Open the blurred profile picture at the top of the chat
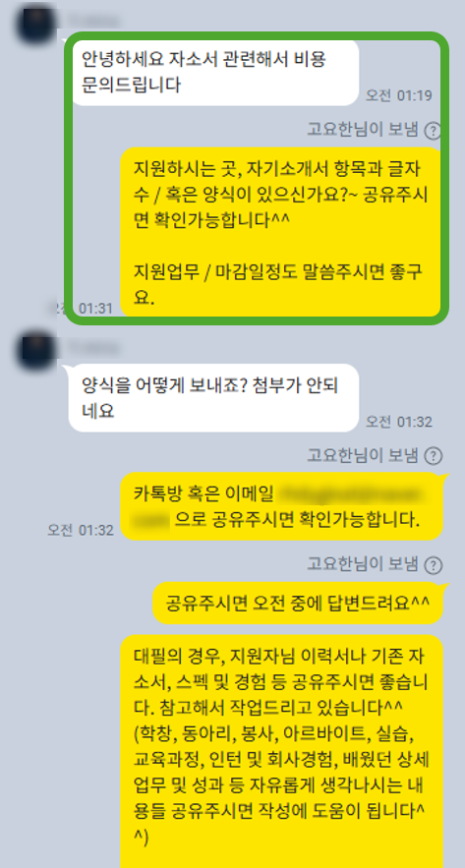465x868 pixels. coord(36,26)
